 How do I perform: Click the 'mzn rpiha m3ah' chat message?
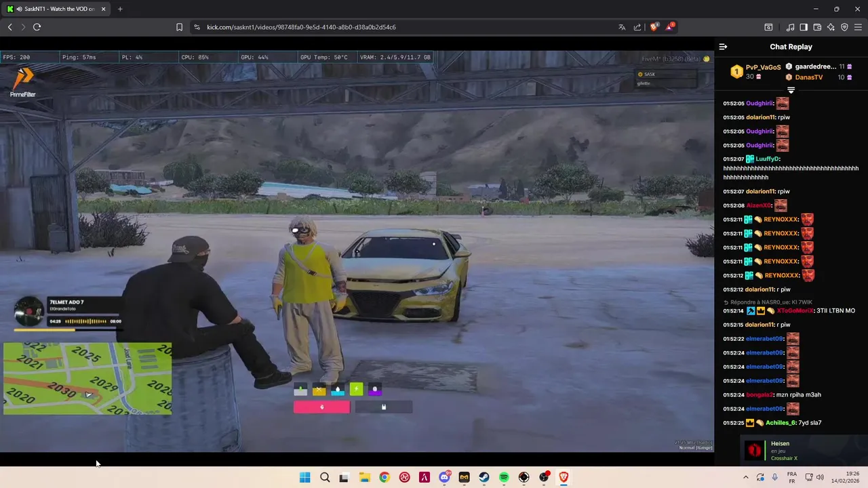pos(800,394)
